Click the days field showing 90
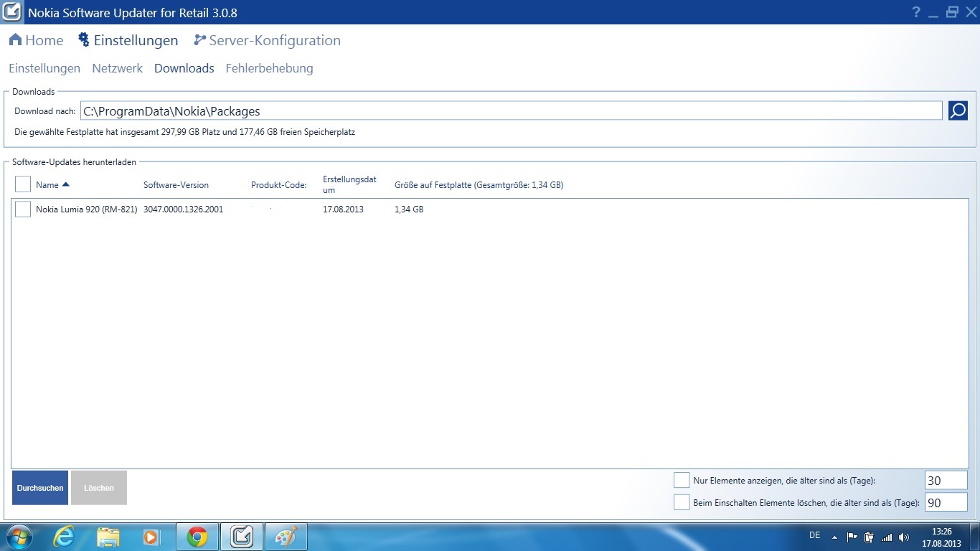The height and width of the screenshot is (551, 980). (x=946, y=502)
